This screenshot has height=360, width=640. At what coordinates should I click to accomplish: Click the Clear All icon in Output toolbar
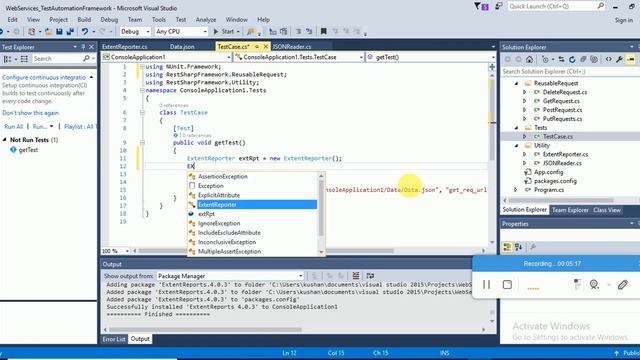pos(356,276)
